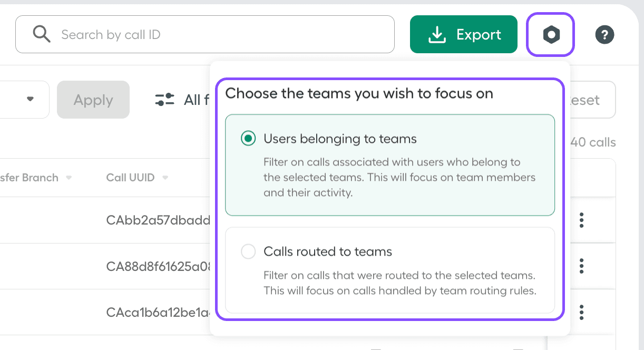This screenshot has height=350, width=644.
Task: Open the kebab menu for the first call row
Action: (581, 220)
